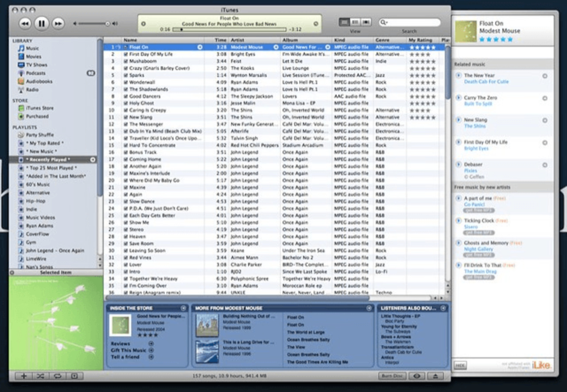Switch to Cover Flow view

pyautogui.click(x=366, y=22)
